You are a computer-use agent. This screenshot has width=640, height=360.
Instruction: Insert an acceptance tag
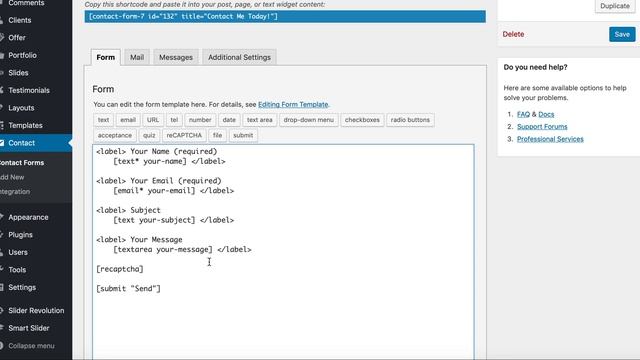click(115, 136)
